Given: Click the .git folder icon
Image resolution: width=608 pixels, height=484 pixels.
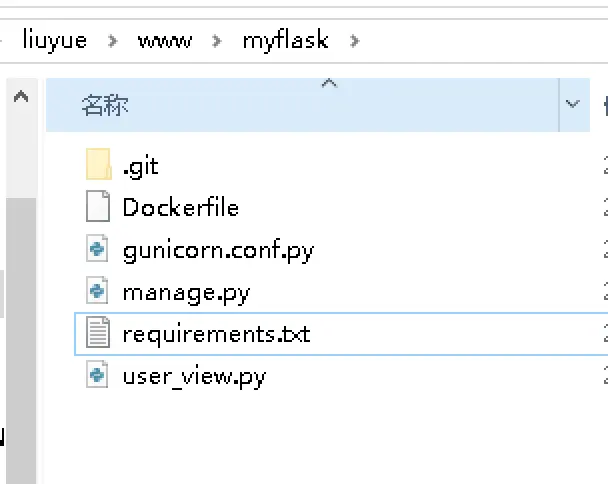Looking at the screenshot, I should tap(98, 165).
